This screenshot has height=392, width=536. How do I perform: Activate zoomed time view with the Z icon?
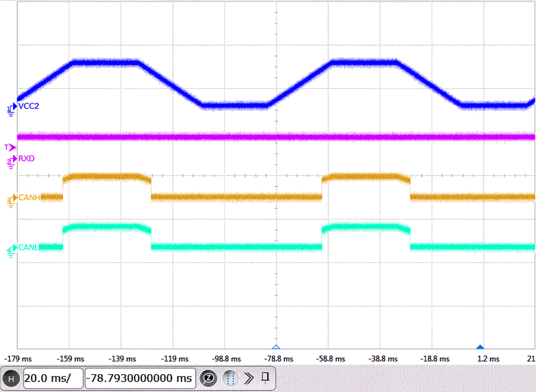(209, 378)
